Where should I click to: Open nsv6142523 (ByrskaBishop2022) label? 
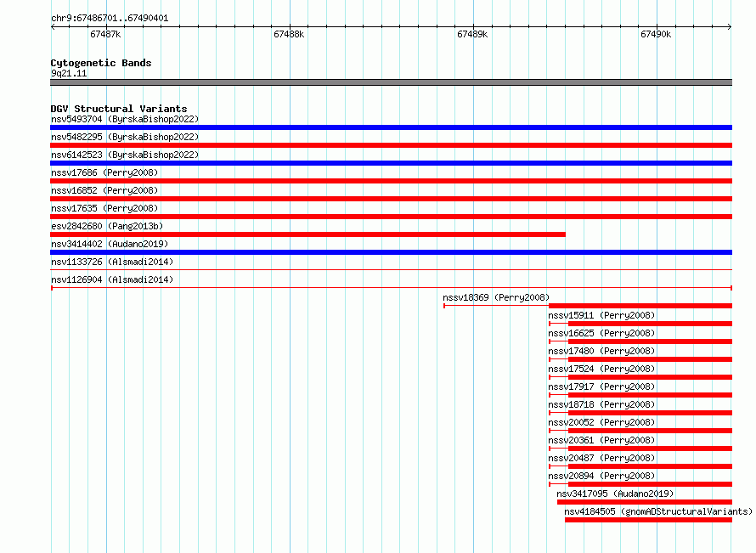coord(125,155)
